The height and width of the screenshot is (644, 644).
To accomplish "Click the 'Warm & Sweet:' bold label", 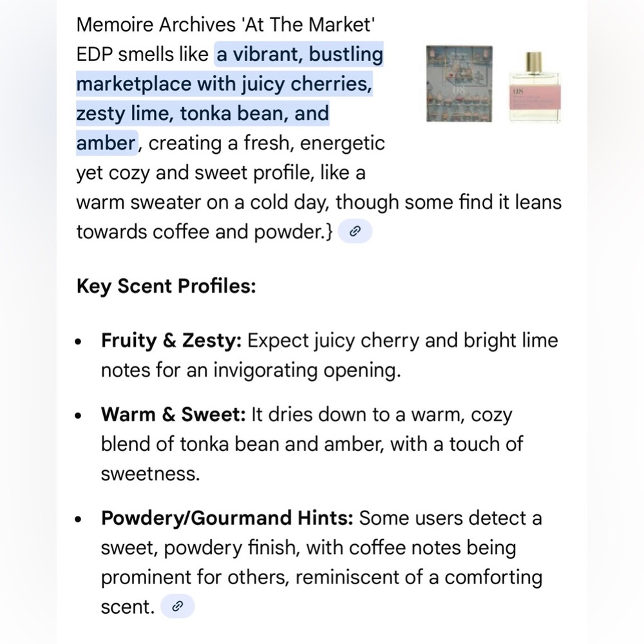I will (173, 414).
